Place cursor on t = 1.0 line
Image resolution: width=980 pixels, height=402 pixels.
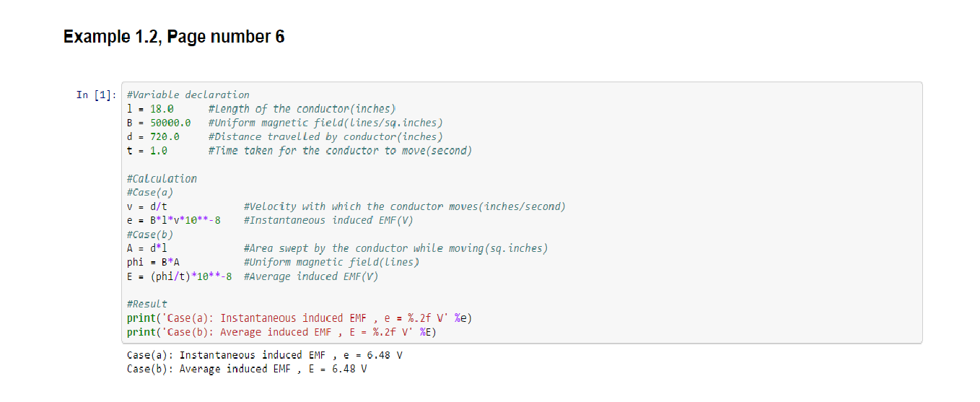point(147,151)
